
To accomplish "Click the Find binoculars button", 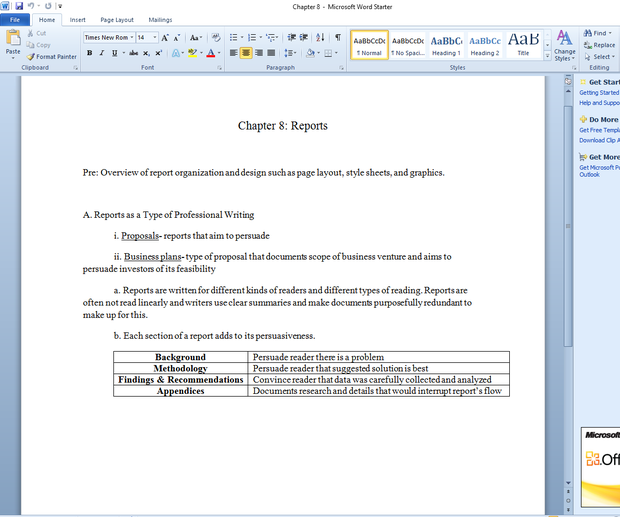I will pyautogui.click(x=597, y=33).
